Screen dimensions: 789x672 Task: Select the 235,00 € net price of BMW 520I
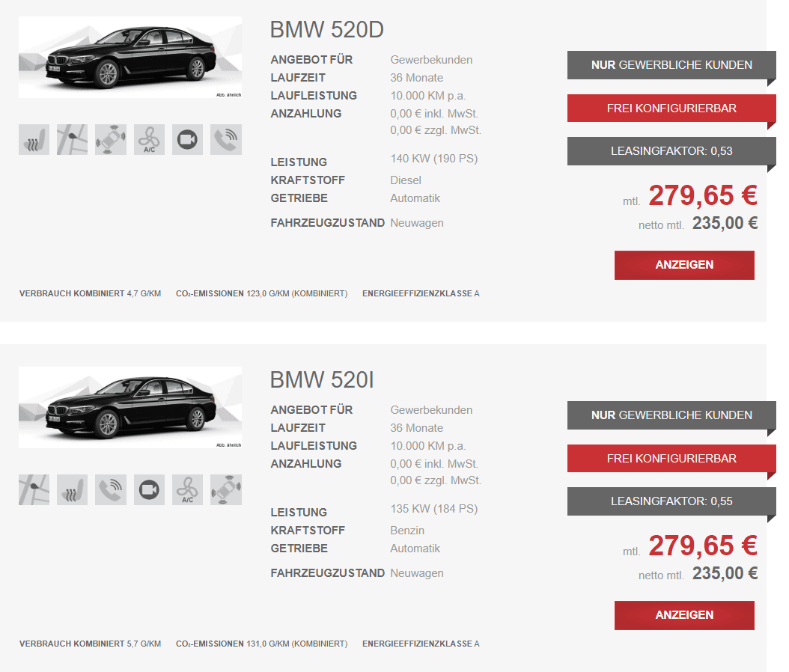pos(725,573)
